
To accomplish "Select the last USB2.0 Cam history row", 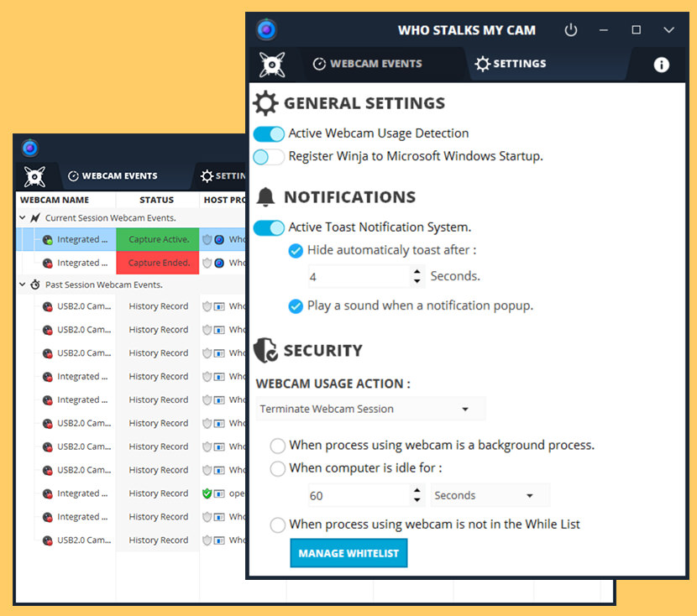I will 131,540.
